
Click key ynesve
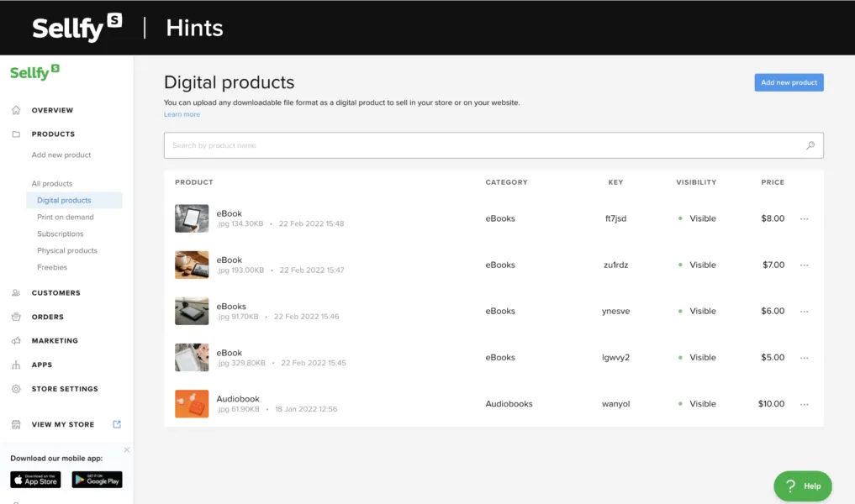click(615, 311)
